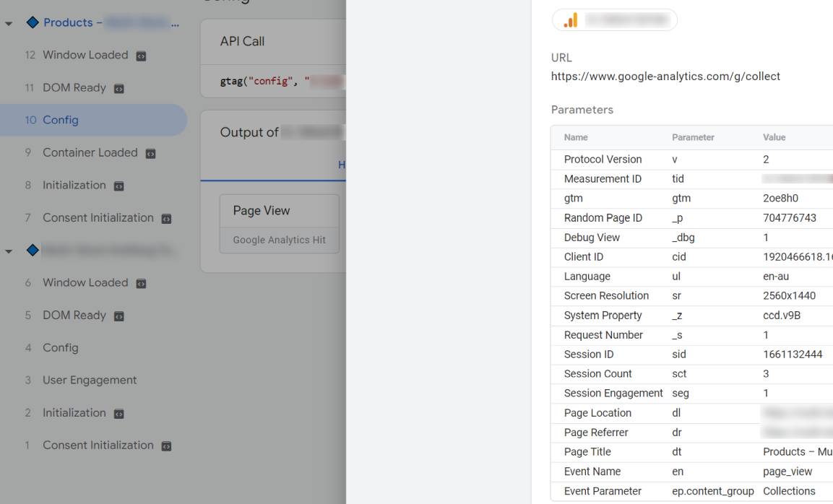
Task: Click the Google Analytics logo chip
Action: (x=614, y=20)
